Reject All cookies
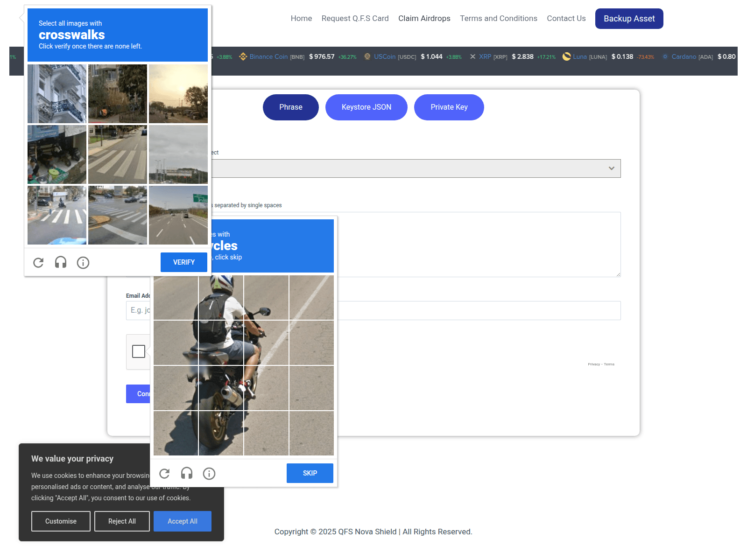The width and height of the screenshot is (747, 560). coord(122,521)
